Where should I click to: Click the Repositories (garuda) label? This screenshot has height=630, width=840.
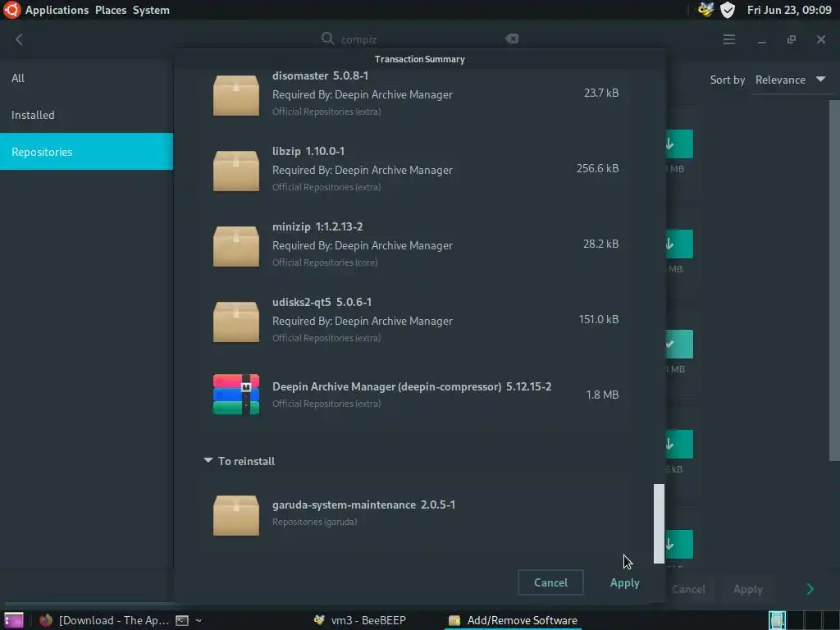click(x=314, y=522)
